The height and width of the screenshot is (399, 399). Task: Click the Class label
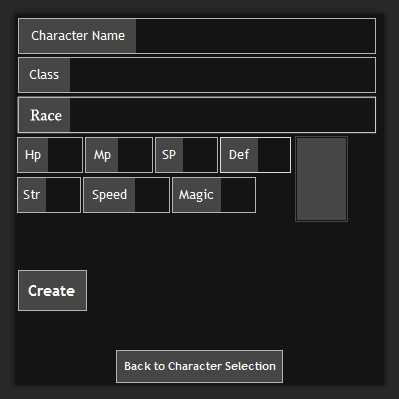(44, 75)
